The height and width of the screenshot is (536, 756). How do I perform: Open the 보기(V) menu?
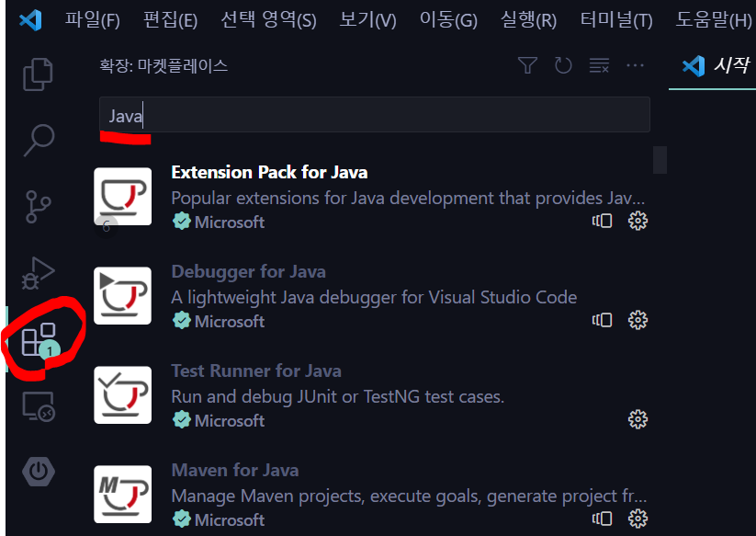[x=367, y=20]
